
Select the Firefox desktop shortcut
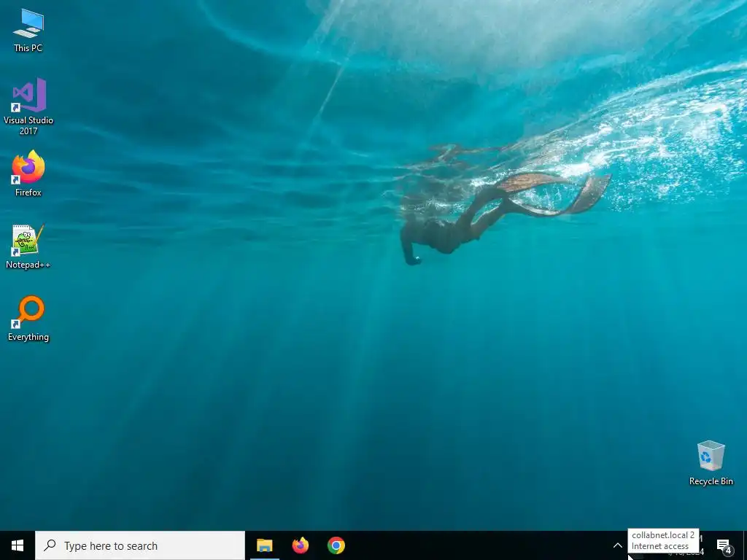pos(28,174)
